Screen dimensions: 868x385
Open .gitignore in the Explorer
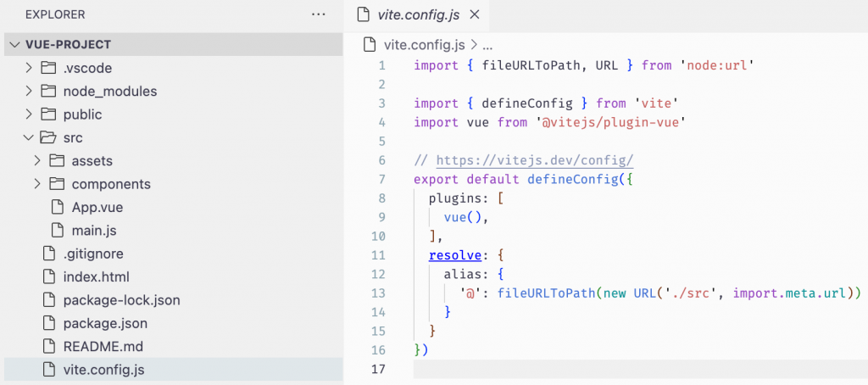pyautogui.click(x=93, y=254)
